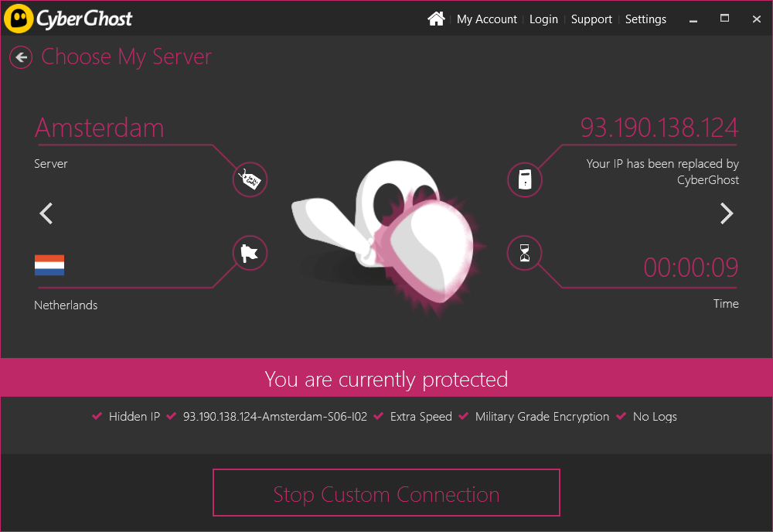Click the Extra Speed checkmark
Viewport: 773px width, 532px height.
click(x=379, y=416)
